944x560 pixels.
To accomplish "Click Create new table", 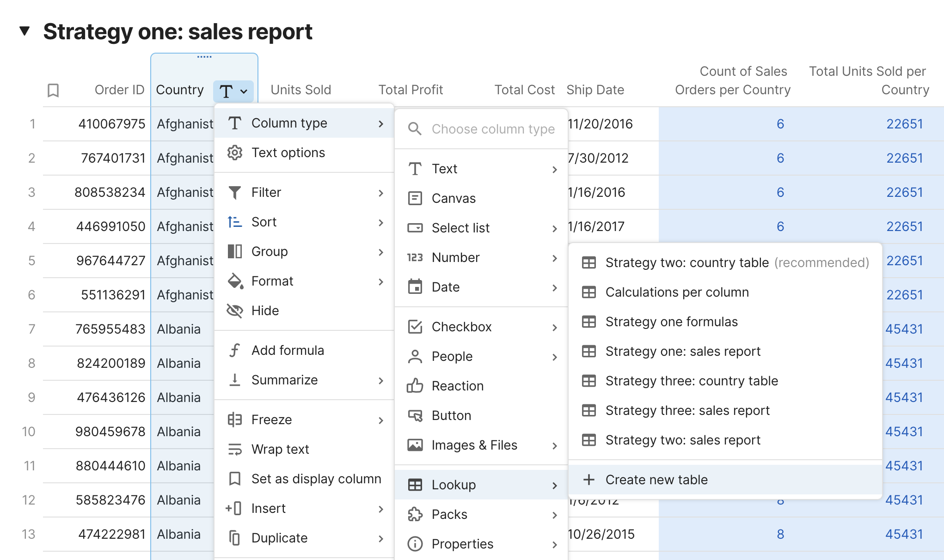I will [656, 480].
